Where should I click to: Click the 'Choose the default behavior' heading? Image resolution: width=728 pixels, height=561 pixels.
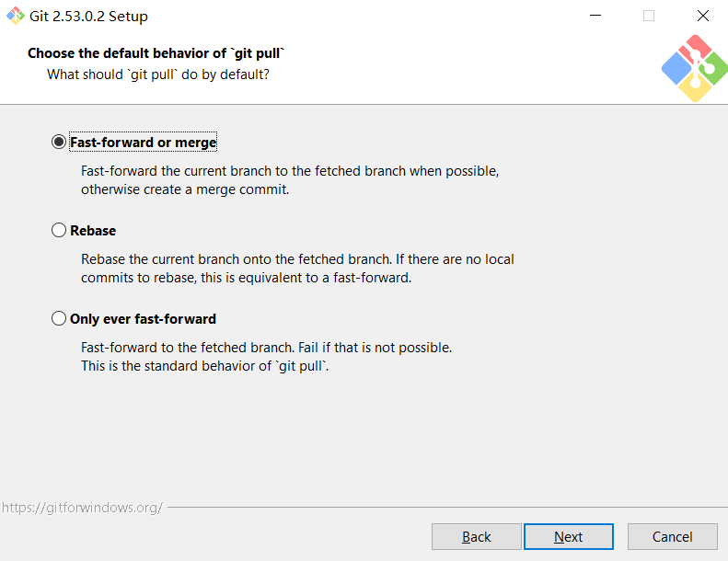pyautogui.click(x=156, y=53)
